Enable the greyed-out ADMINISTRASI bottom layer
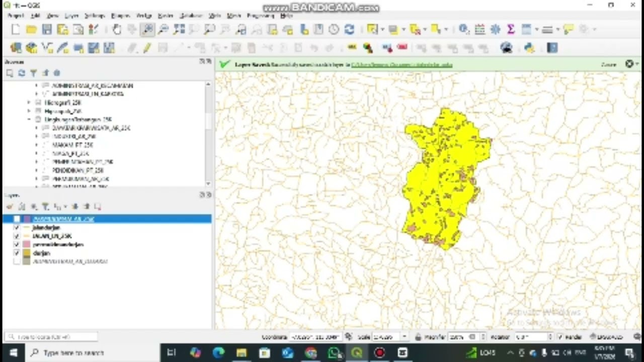 [17, 261]
